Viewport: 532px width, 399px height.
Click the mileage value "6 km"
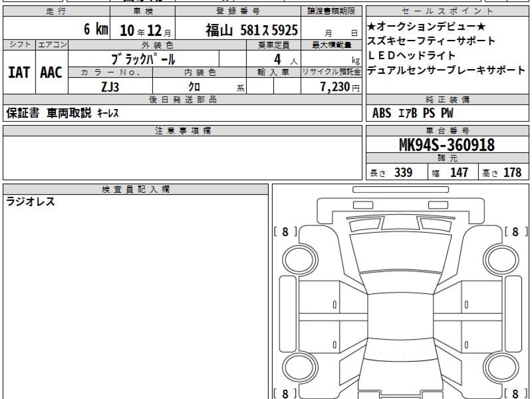pos(96,29)
